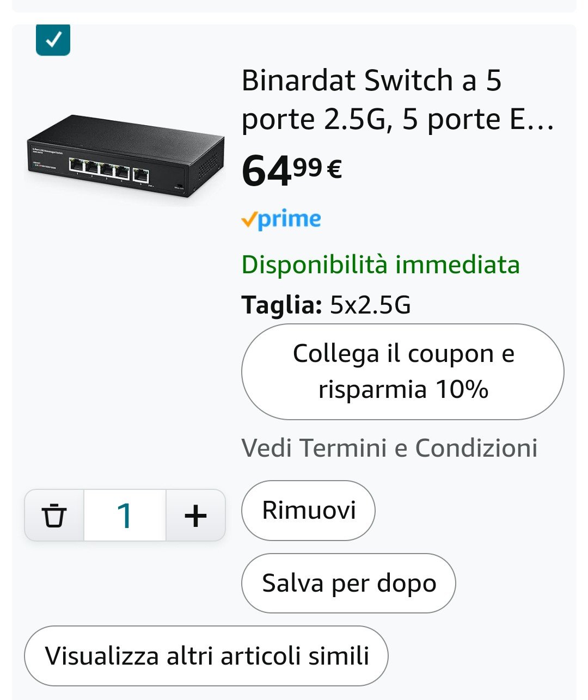Viewport: 588px width, 700px height.
Task: Open the Binardat switch product image
Action: pos(125,158)
